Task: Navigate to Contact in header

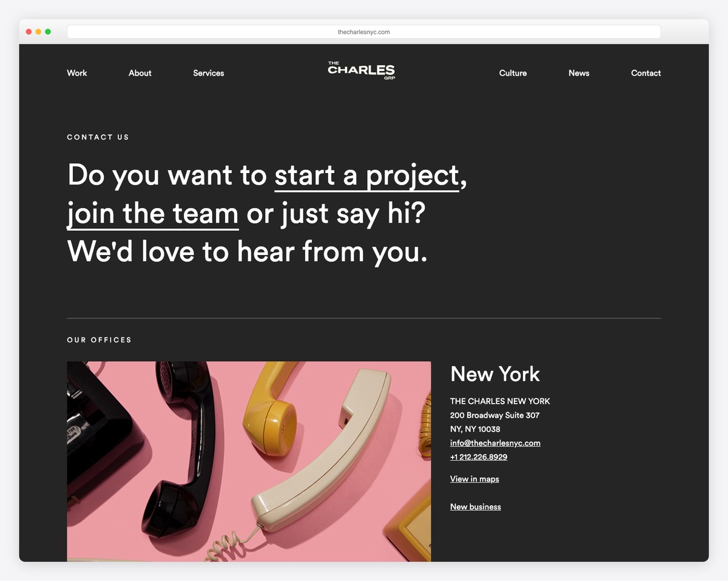Action: click(x=646, y=73)
